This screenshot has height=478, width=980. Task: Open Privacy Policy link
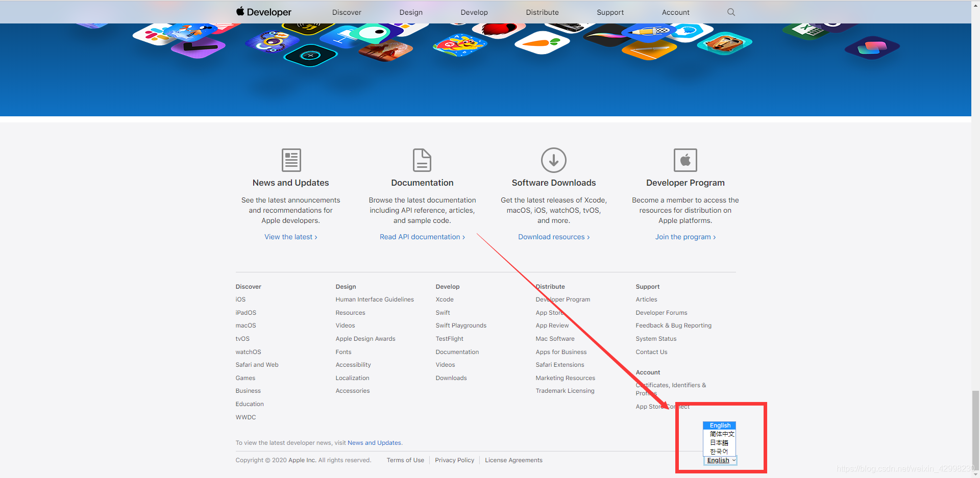pos(454,460)
